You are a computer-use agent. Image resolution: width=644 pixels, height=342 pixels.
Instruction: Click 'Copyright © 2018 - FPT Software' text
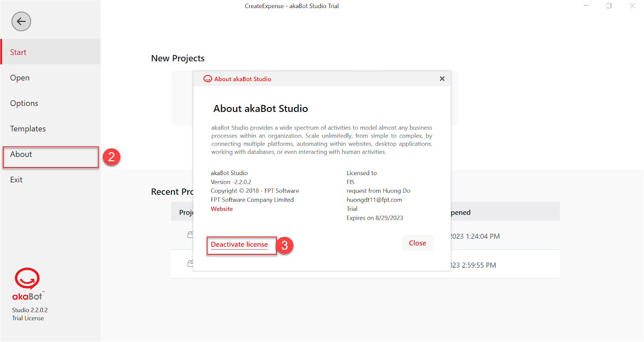255,191
